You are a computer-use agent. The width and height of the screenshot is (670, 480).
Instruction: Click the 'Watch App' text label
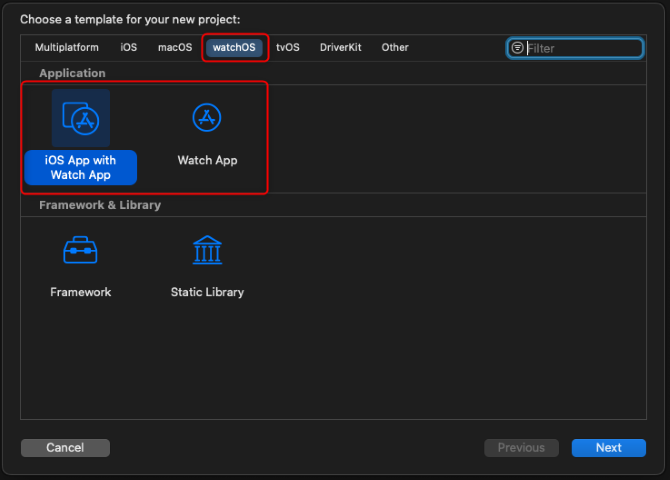(x=207, y=160)
